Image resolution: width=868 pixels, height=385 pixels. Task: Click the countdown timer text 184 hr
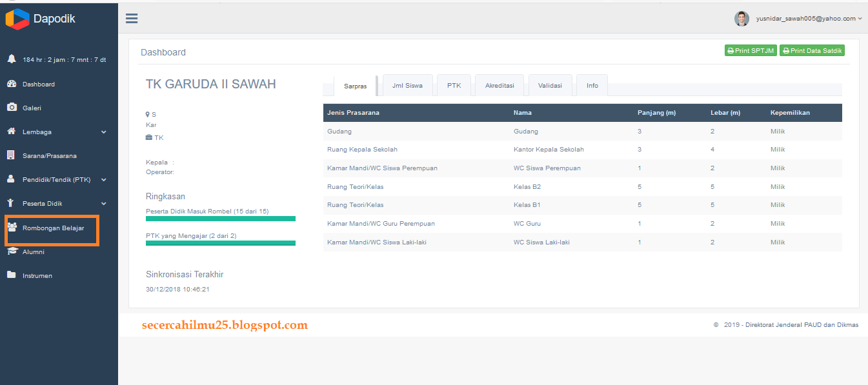coord(64,60)
